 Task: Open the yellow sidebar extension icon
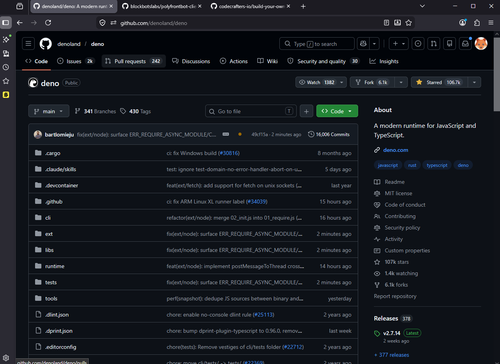tap(6, 95)
